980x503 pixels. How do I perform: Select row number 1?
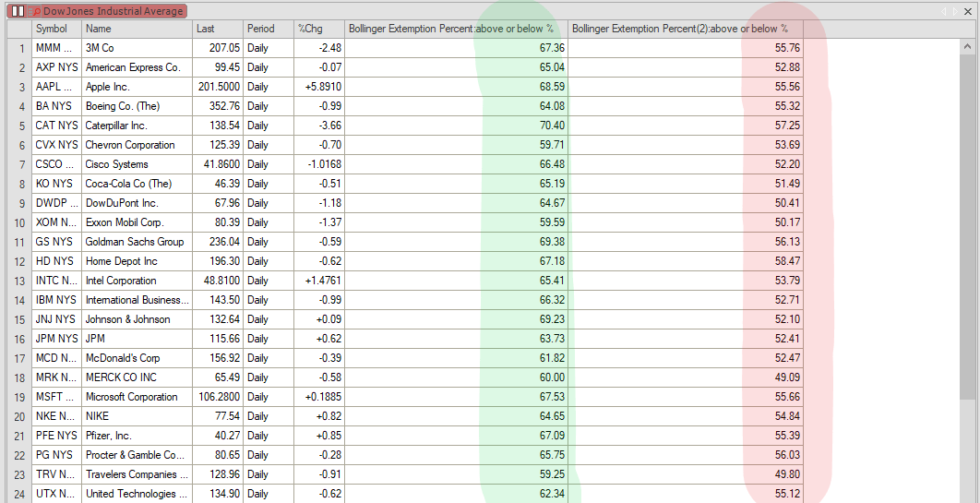pos(20,47)
